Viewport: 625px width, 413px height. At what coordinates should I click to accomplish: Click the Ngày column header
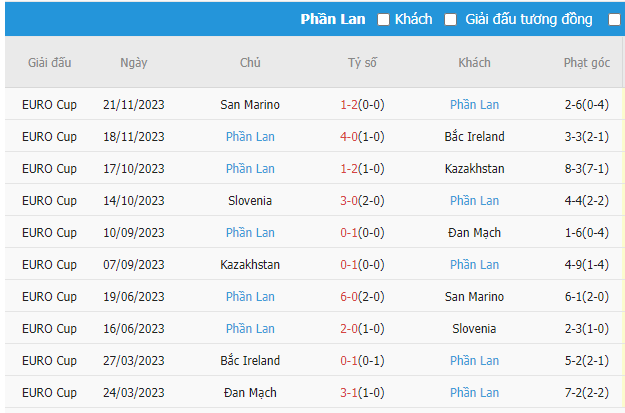(x=133, y=63)
